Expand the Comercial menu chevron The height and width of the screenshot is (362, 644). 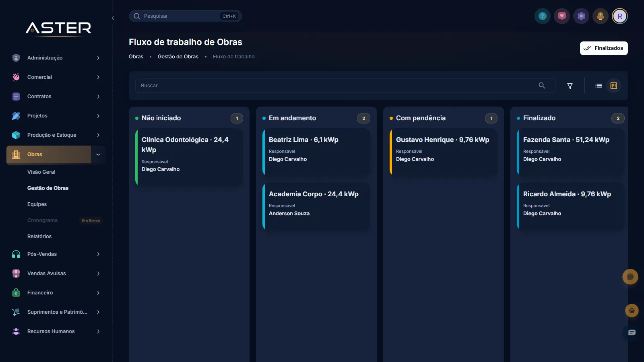pyautogui.click(x=98, y=77)
